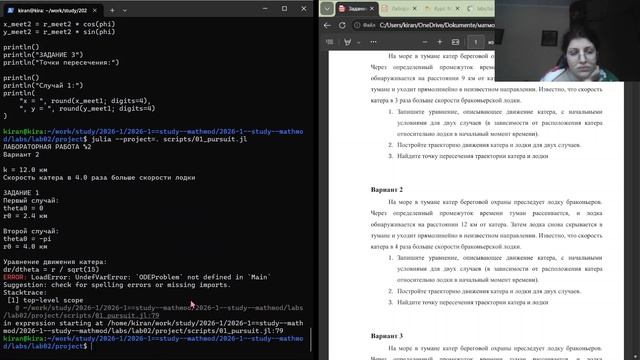Toggle the PDF contents sidebar icon
The width and height of the screenshot is (640, 360).
tap(330, 42)
